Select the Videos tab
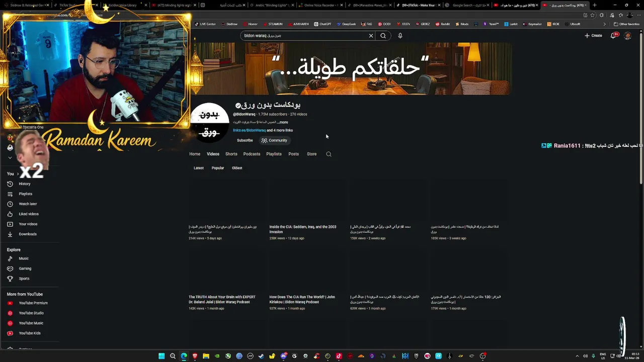 pyautogui.click(x=213, y=154)
